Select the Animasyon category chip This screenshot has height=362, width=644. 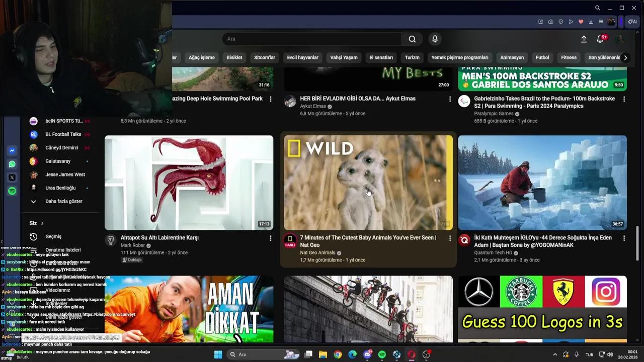[x=512, y=57]
